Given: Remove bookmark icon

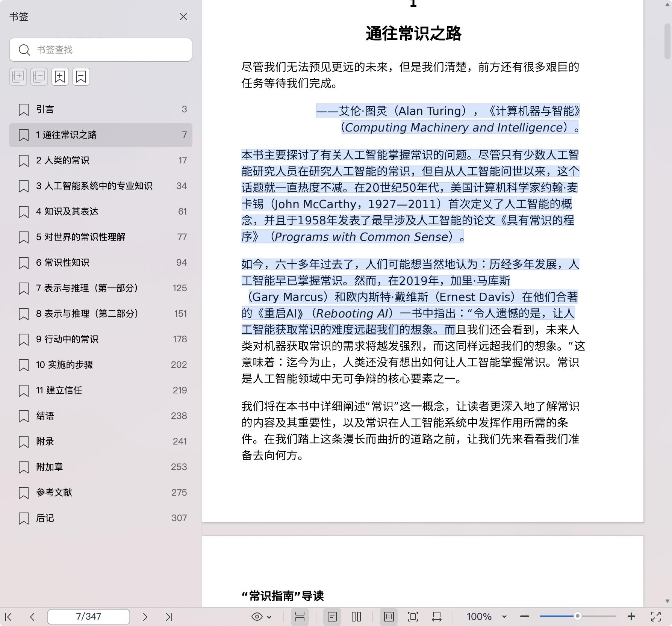Looking at the screenshot, I should tap(81, 77).
